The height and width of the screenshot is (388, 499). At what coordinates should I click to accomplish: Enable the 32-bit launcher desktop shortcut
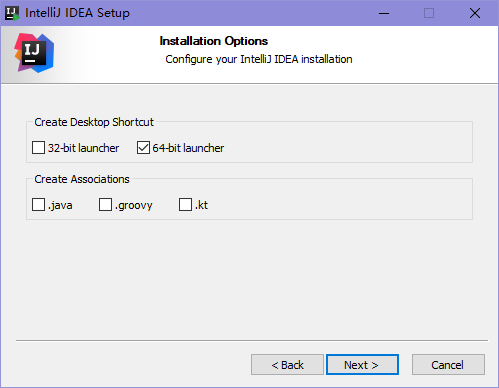[38, 148]
